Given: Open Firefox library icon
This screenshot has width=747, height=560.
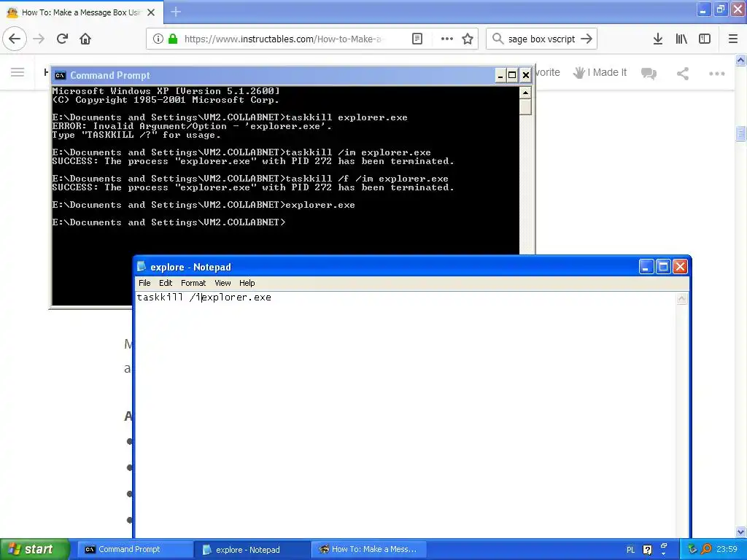Looking at the screenshot, I should [x=681, y=39].
